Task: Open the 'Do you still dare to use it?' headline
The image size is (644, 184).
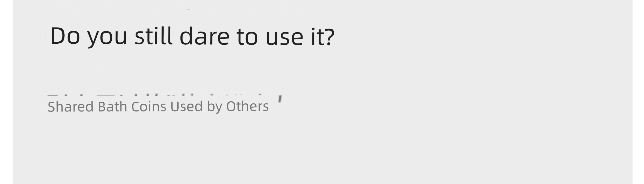Action: (192, 36)
